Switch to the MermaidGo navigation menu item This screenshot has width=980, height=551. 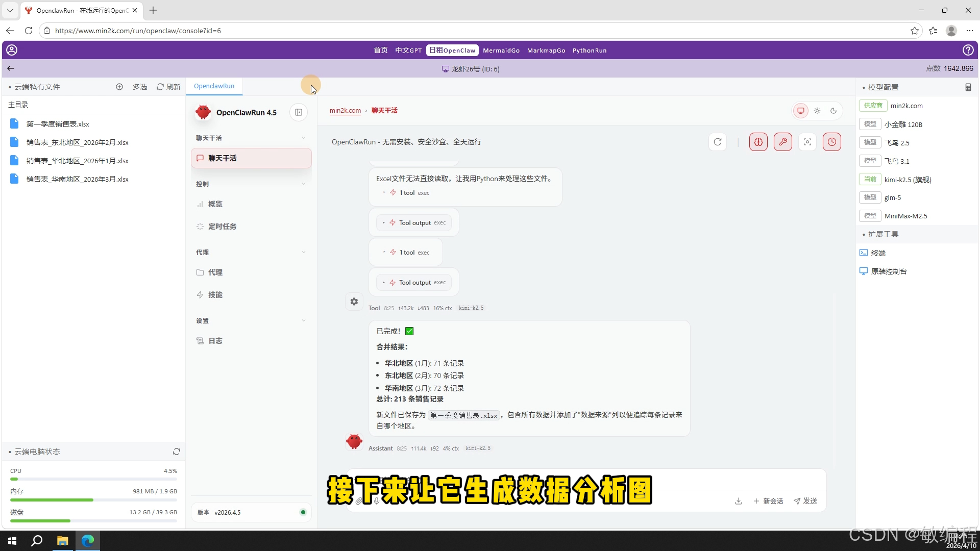pos(501,50)
